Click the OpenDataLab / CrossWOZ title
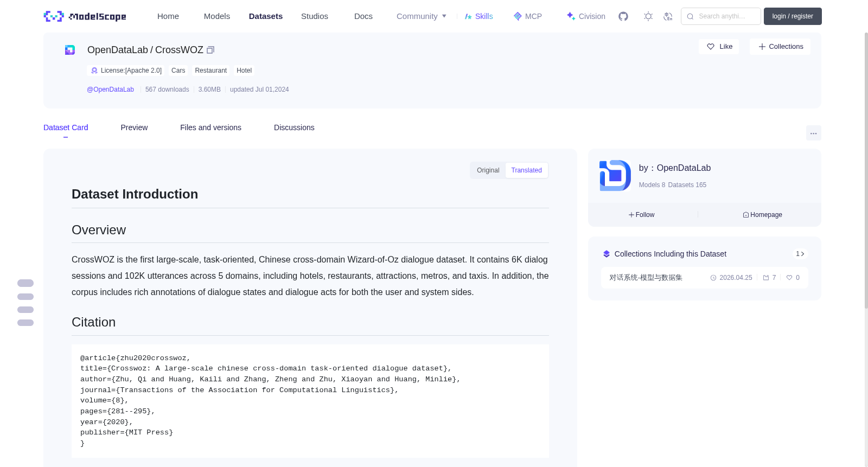This screenshot has height=467, width=868. point(145,50)
